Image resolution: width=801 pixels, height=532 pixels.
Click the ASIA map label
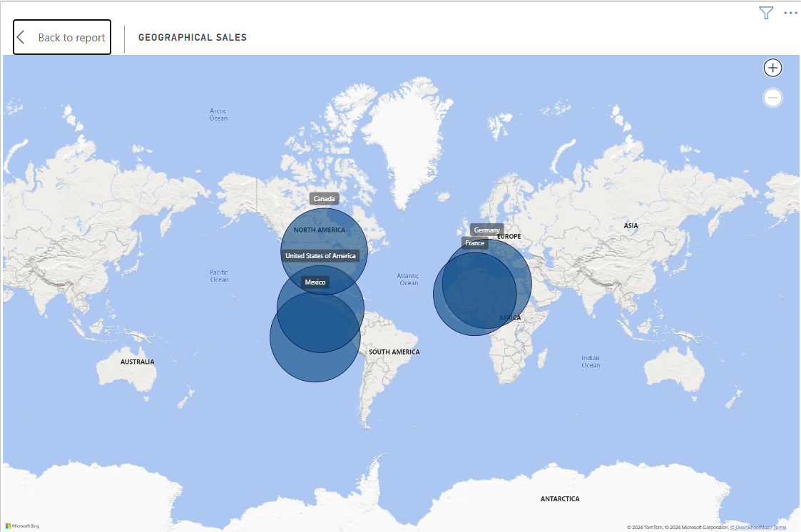[x=631, y=225]
